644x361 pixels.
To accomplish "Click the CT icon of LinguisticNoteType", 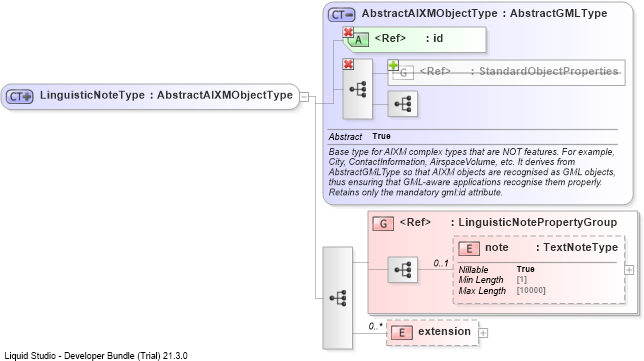I will click(x=19, y=97).
